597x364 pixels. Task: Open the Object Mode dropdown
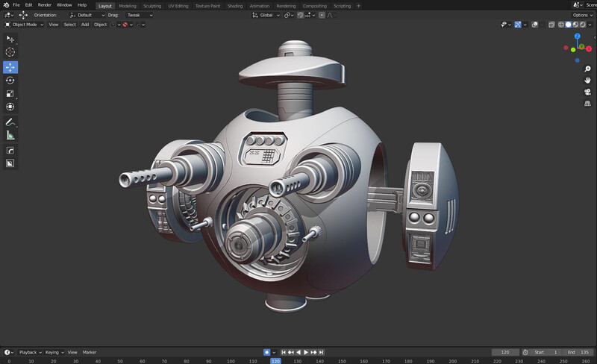coord(24,25)
